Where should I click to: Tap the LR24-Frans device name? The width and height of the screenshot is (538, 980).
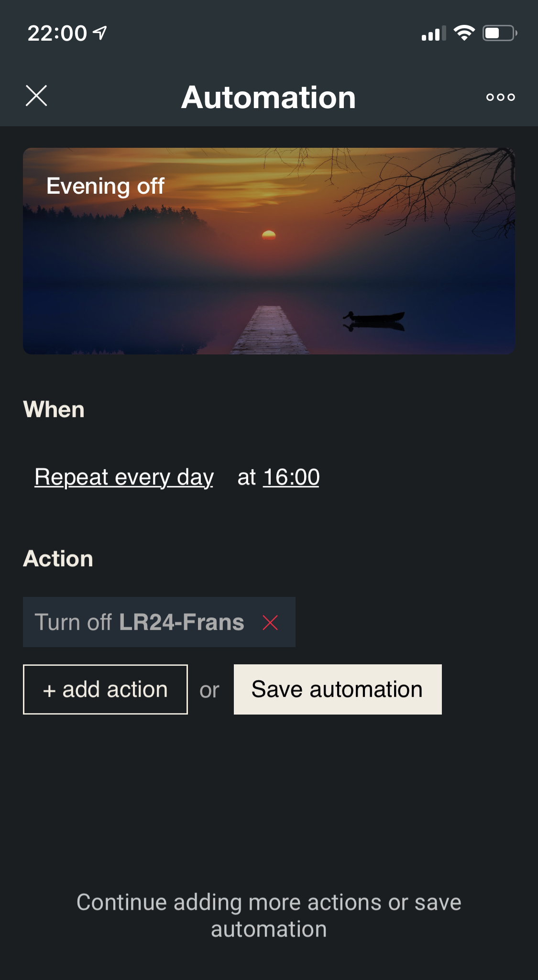(182, 622)
